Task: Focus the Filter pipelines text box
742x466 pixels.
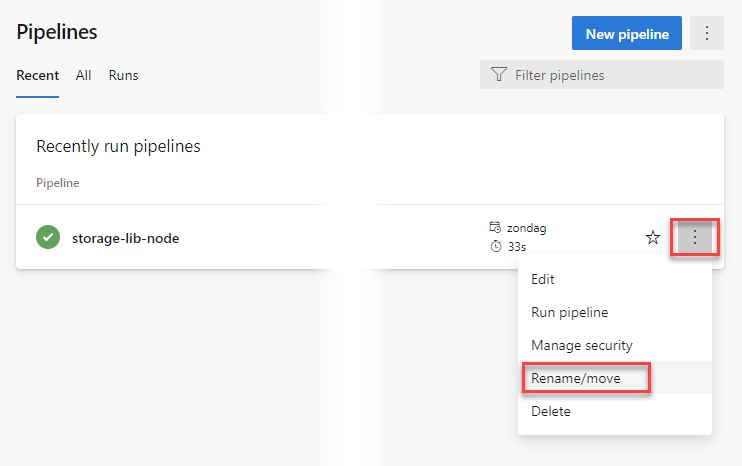Action: (x=610, y=75)
